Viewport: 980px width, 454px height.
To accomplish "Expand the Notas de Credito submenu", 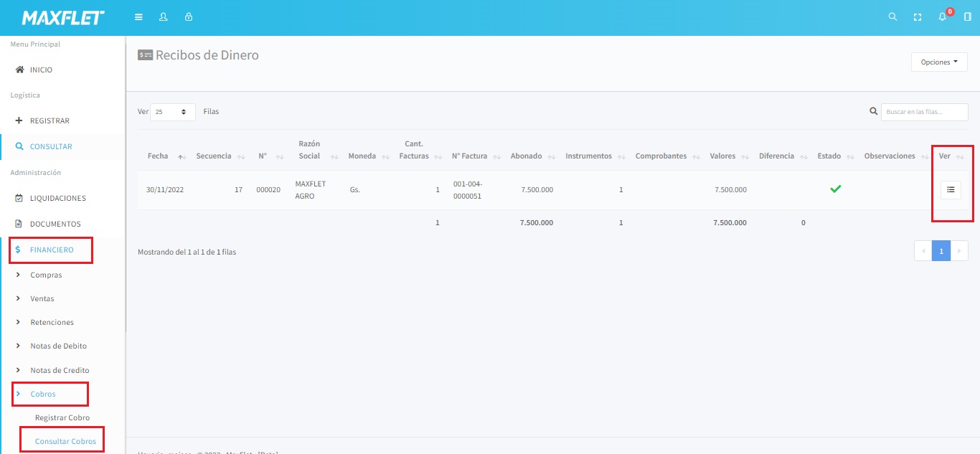I will click(x=60, y=370).
